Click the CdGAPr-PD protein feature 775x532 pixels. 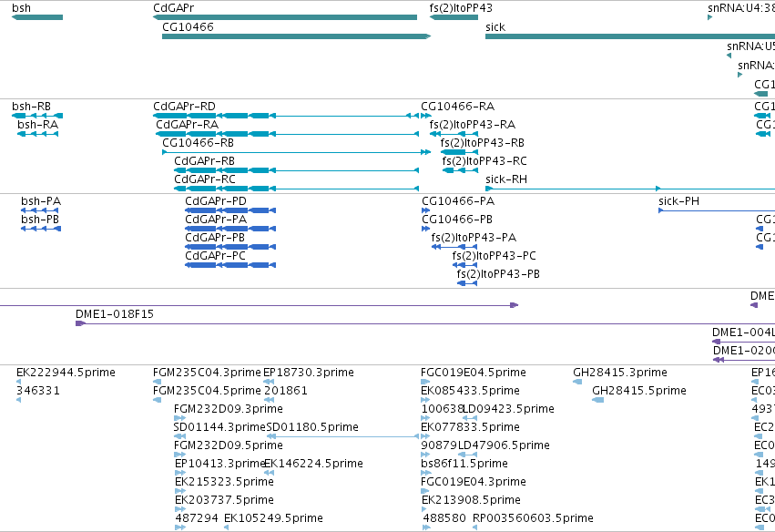pyautogui.click(x=230, y=210)
